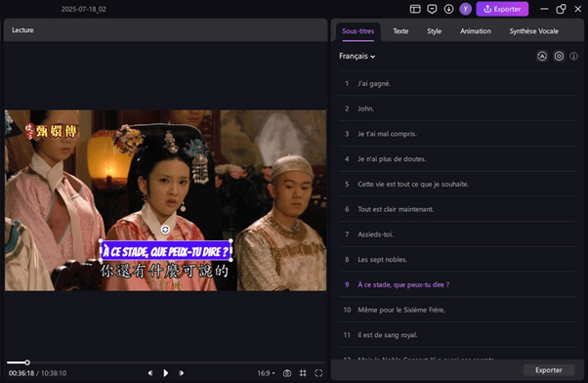This screenshot has width=588, height=383.
Task: Toggle the crop/grid guide icon
Action: tap(303, 373)
